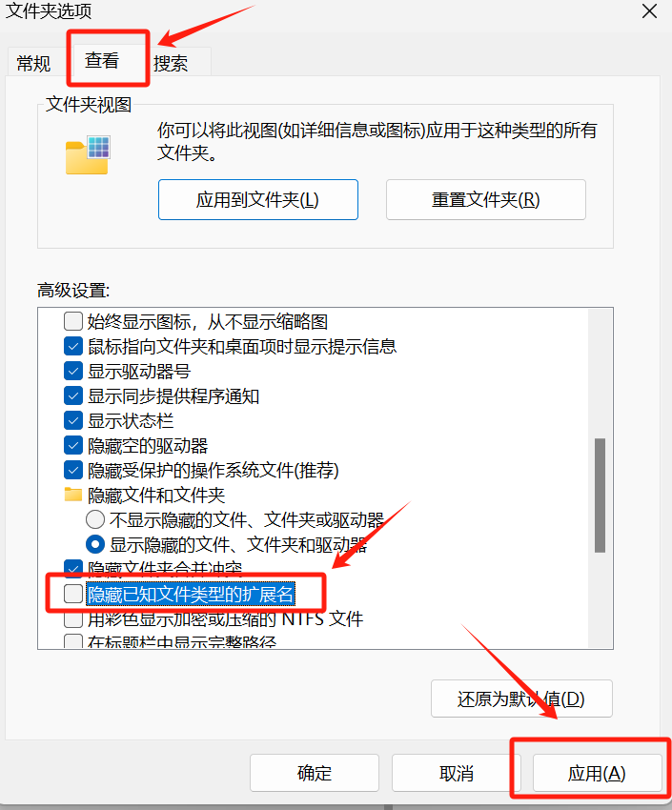The image size is (672, 810).
Task: Click the 应用(A) button
Action: pyautogui.click(x=597, y=774)
